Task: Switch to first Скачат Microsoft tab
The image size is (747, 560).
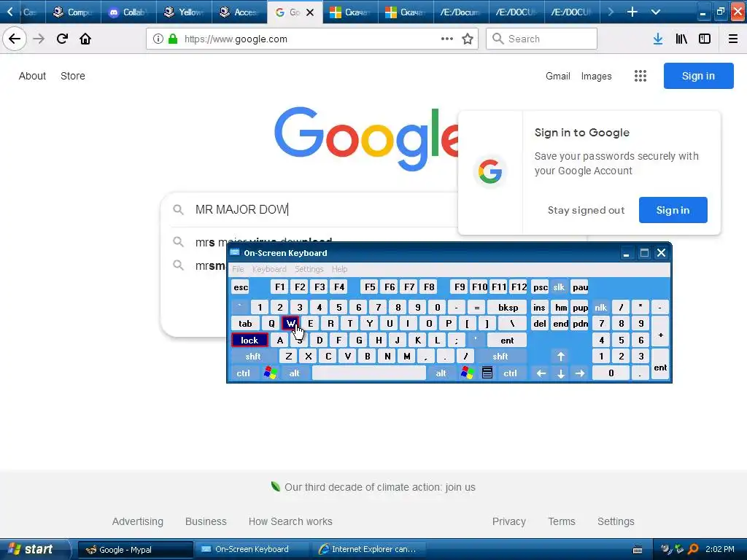Action: 350,12
